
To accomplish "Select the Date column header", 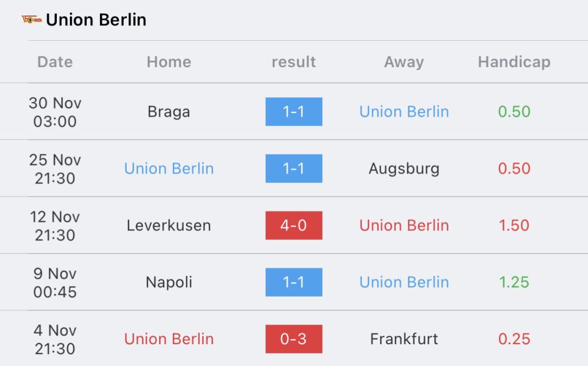I will pyautogui.click(x=55, y=62).
